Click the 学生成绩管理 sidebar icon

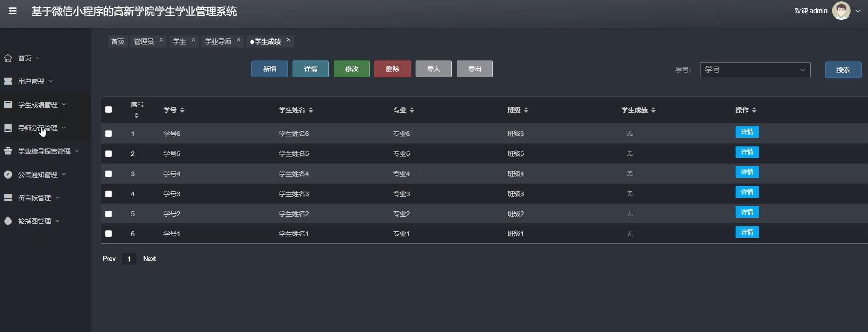coord(8,104)
